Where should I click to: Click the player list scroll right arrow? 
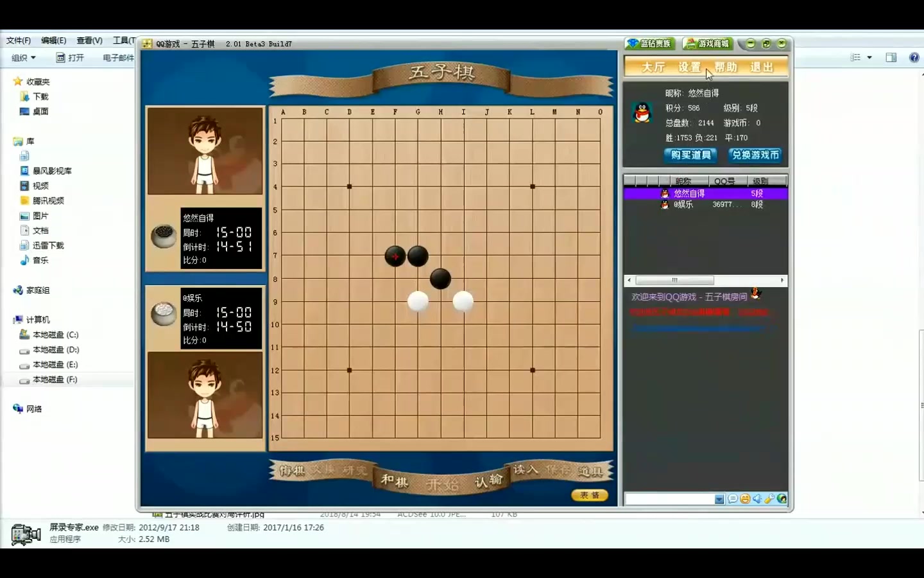point(782,280)
